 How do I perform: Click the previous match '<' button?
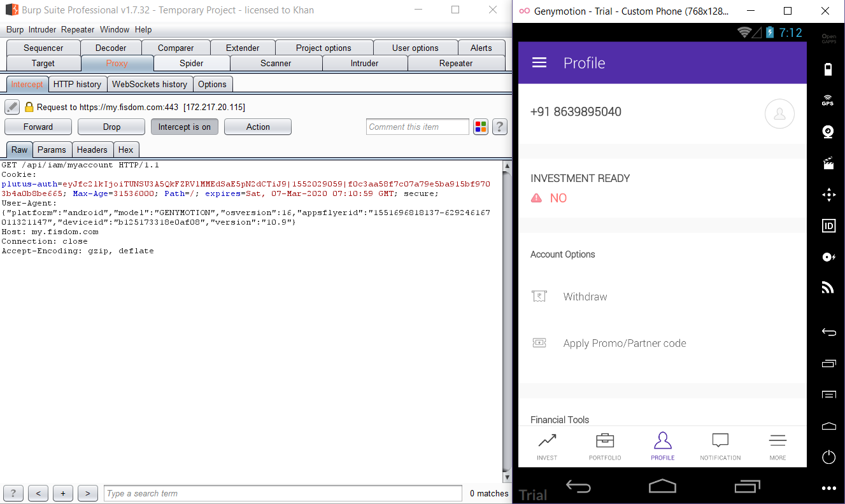[x=38, y=493]
